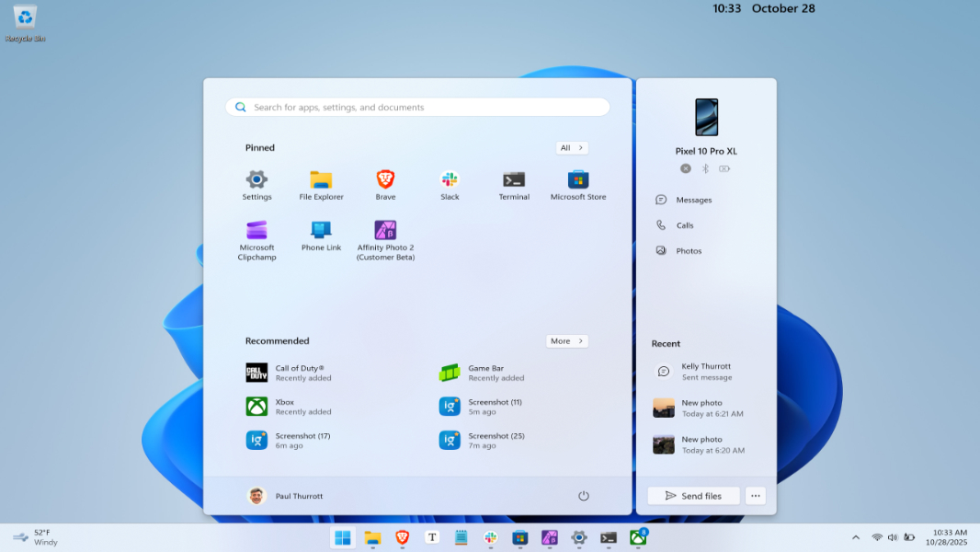Open the more options ellipsis beside Send files

(755, 496)
